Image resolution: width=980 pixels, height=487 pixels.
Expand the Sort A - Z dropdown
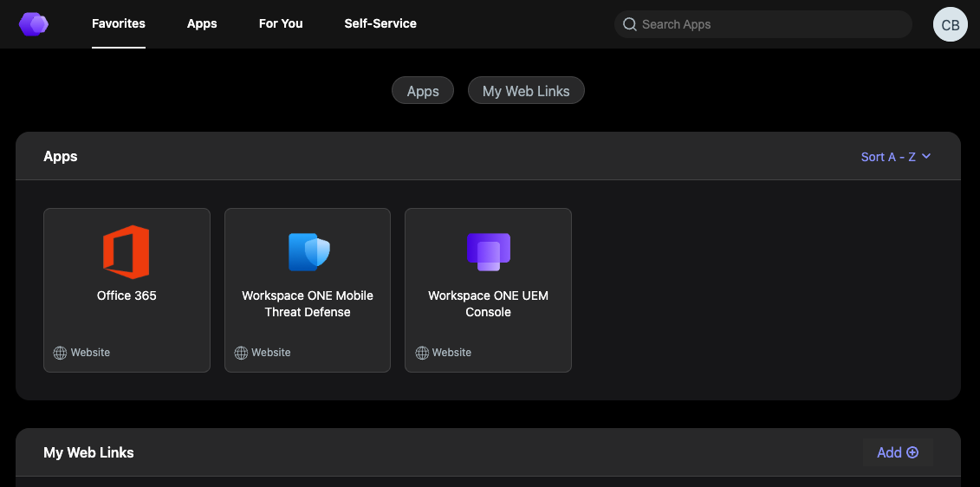pos(888,157)
